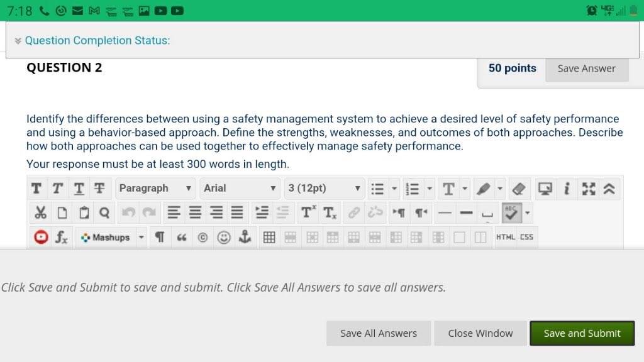Open the CSS editor
Viewport: 644px width, 362px height.
pos(526,237)
